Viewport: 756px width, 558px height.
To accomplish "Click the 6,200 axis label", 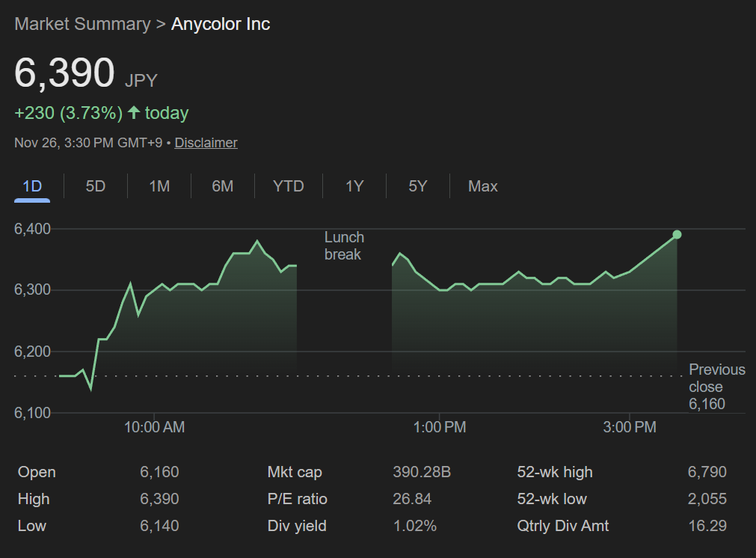I will click(32, 352).
